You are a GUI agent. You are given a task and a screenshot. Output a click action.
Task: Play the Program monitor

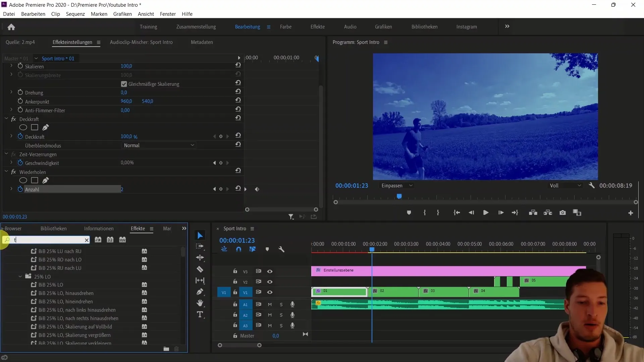pos(486,213)
